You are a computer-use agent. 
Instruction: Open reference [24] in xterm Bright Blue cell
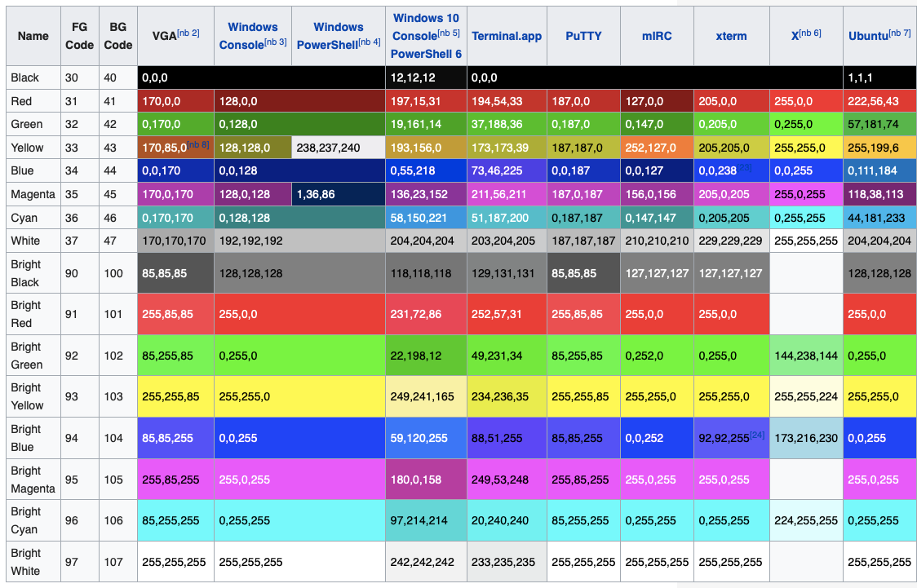click(757, 435)
